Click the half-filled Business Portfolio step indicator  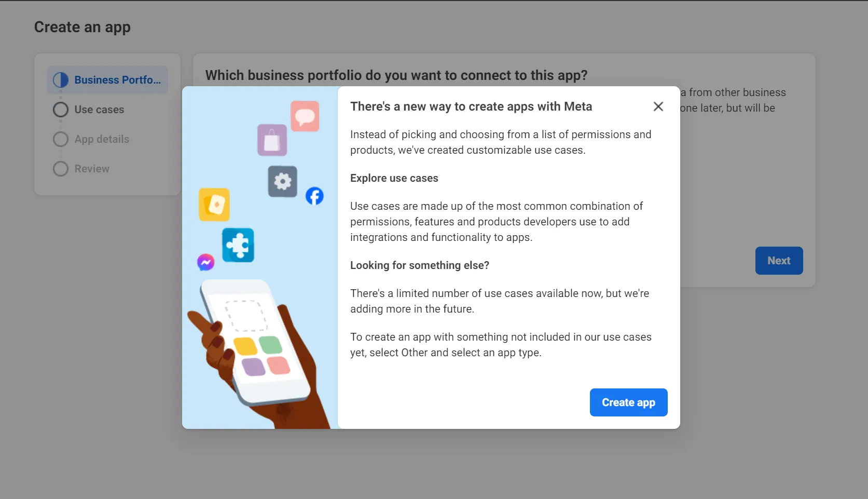[x=61, y=80]
